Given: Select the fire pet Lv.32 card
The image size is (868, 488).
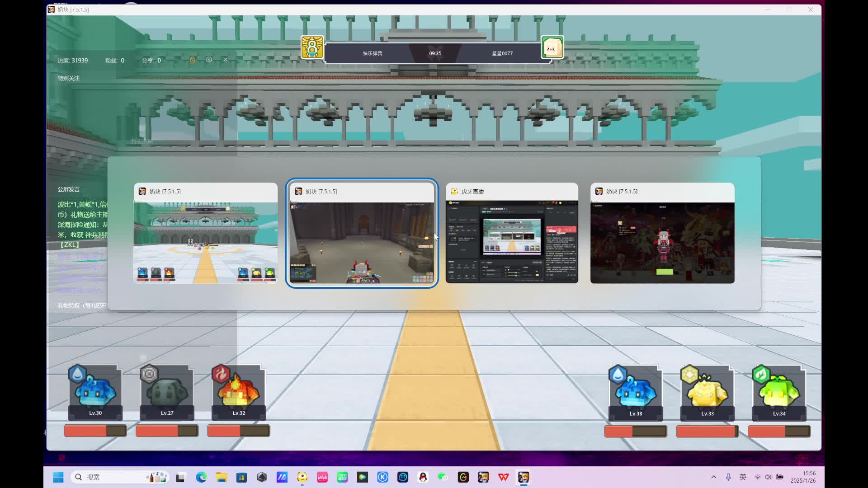Looking at the screenshot, I should pos(239,392).
